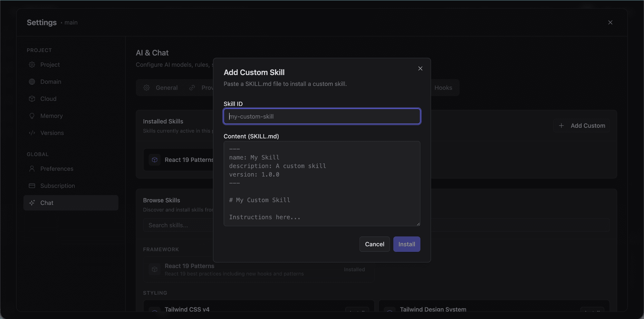Click the link icon beside Prov tab
644x319 pixels.
(x=192, y=88)
